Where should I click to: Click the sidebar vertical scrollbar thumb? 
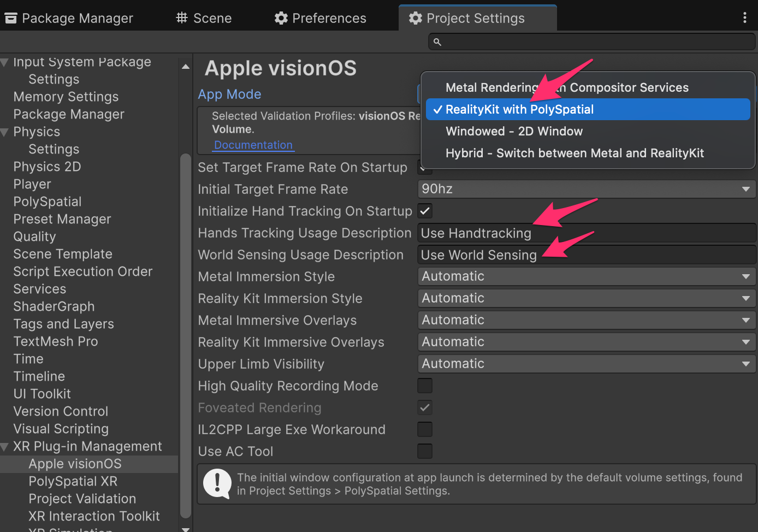[x=186, y=336]
